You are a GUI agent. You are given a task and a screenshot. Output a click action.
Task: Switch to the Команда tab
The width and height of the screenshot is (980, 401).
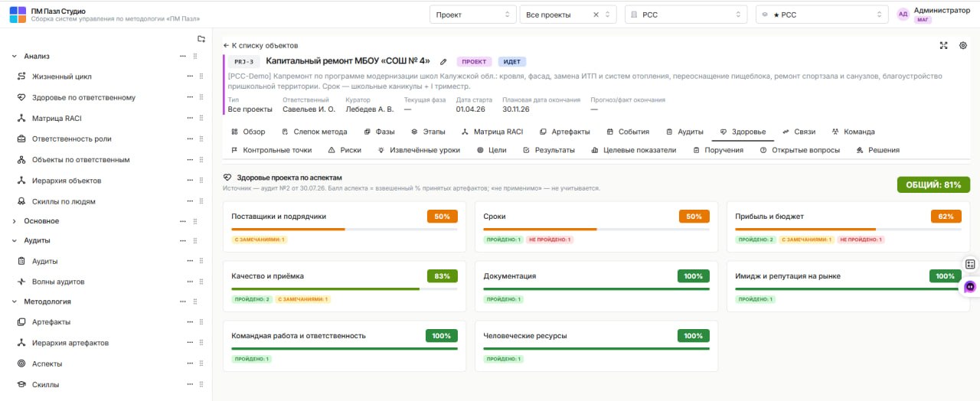pyautogui.click(x=853, y=132)
